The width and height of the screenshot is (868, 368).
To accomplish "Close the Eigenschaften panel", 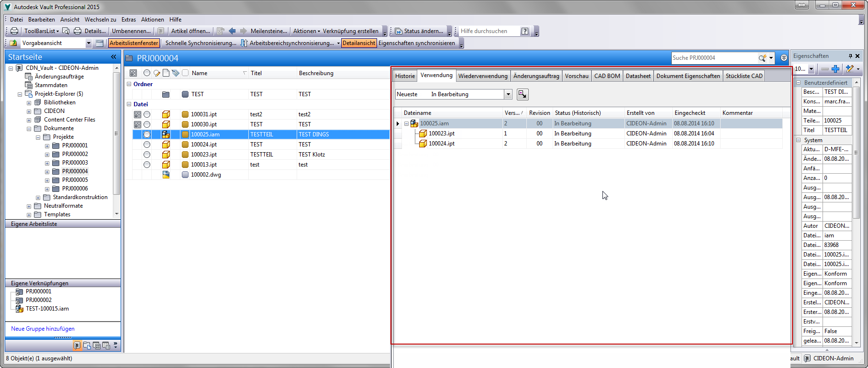I will 857,56.
